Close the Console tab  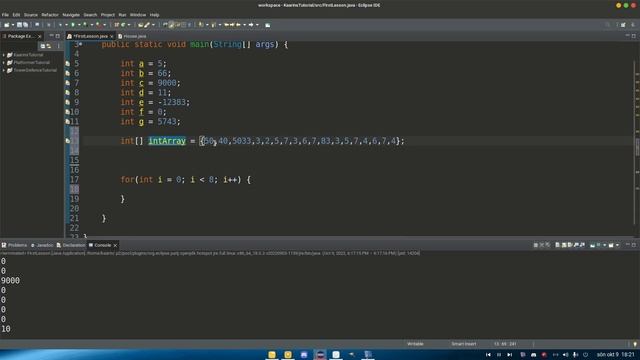[116, 245]
